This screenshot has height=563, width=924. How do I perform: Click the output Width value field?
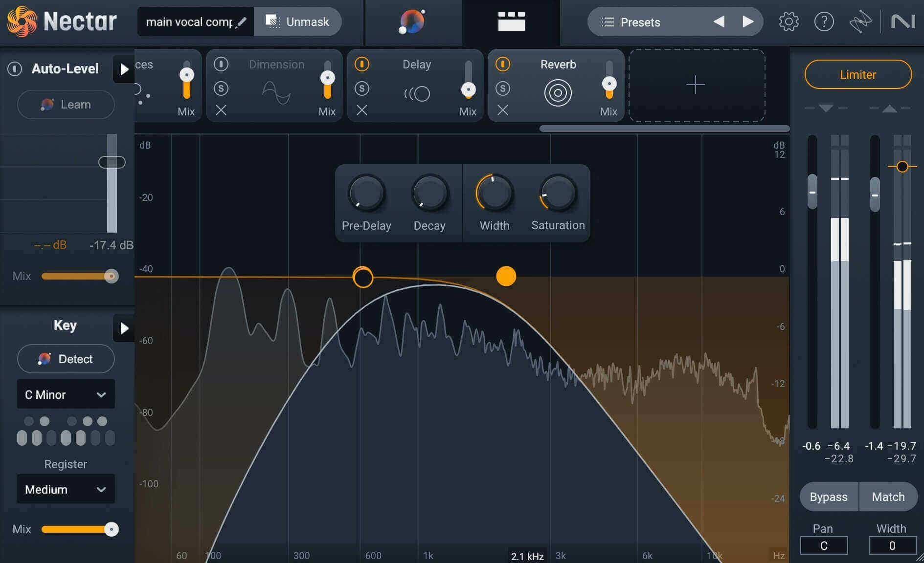point(892,545)
